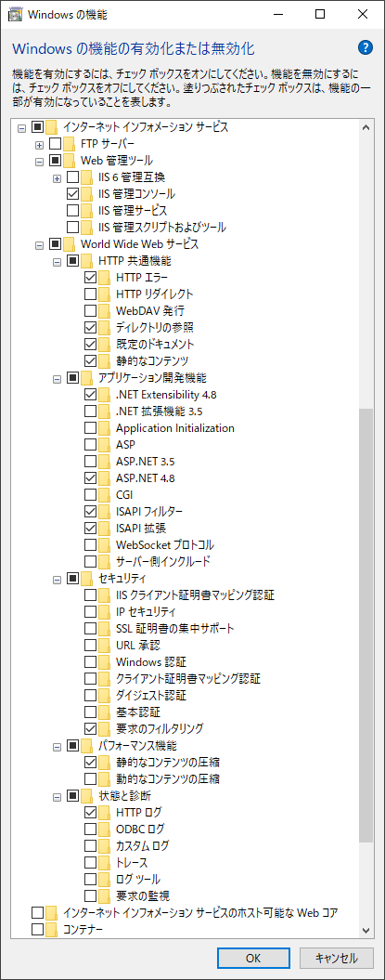Click the ASP.NET 4.8 folder icon
385x980 pixels.
click(104, 478)
